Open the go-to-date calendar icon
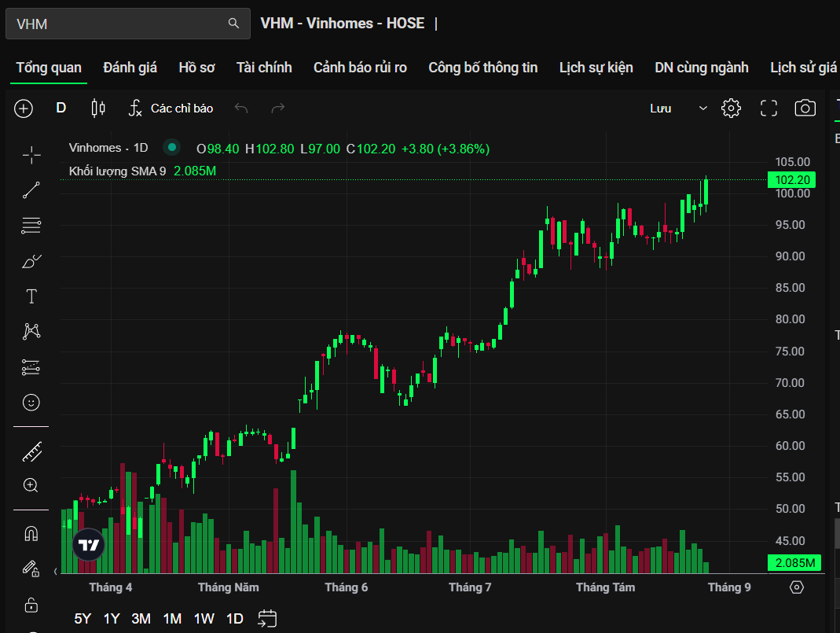The image size is (840, 633). [267, 619]
